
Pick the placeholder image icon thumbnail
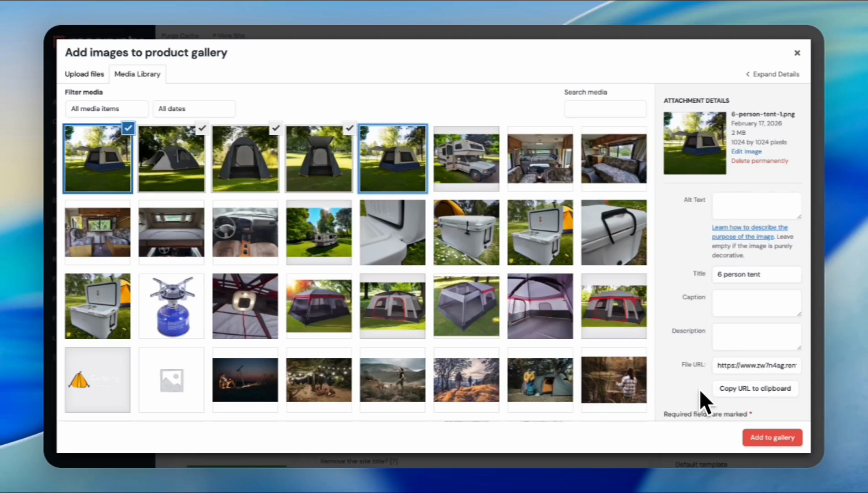(x=171, y=380)
